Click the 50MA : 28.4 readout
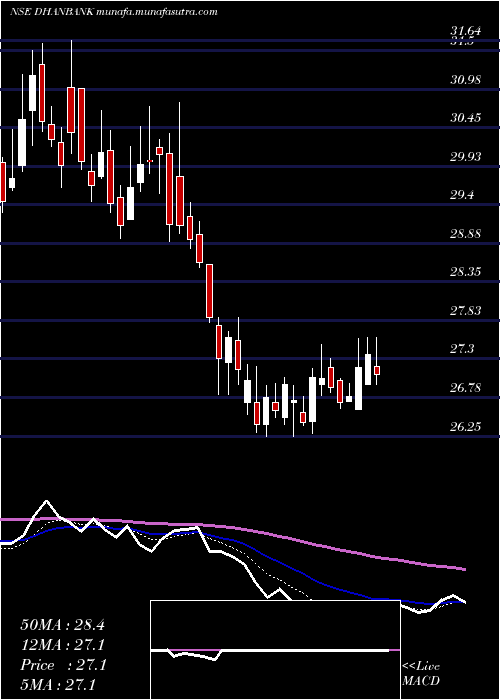This screenshot has width=500, height=700. pos(62,625)
